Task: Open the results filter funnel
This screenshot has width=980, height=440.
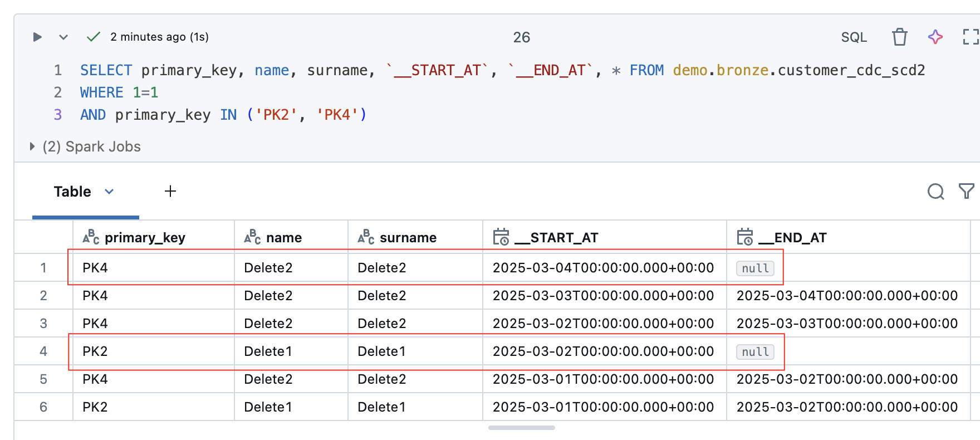Action: point(967,192)
